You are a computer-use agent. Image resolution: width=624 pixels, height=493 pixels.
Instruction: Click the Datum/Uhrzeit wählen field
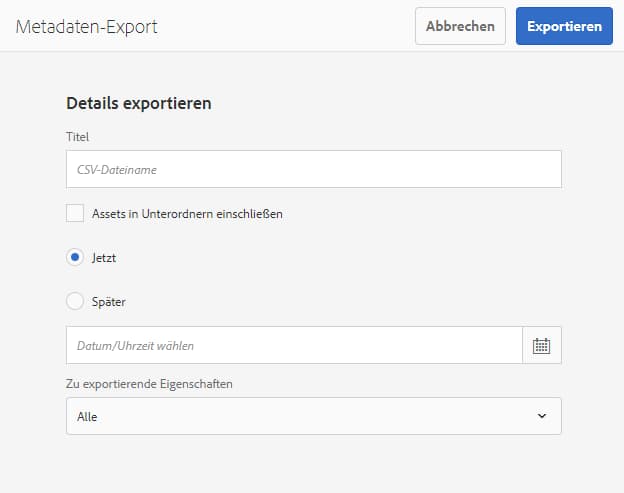(294, 345)
